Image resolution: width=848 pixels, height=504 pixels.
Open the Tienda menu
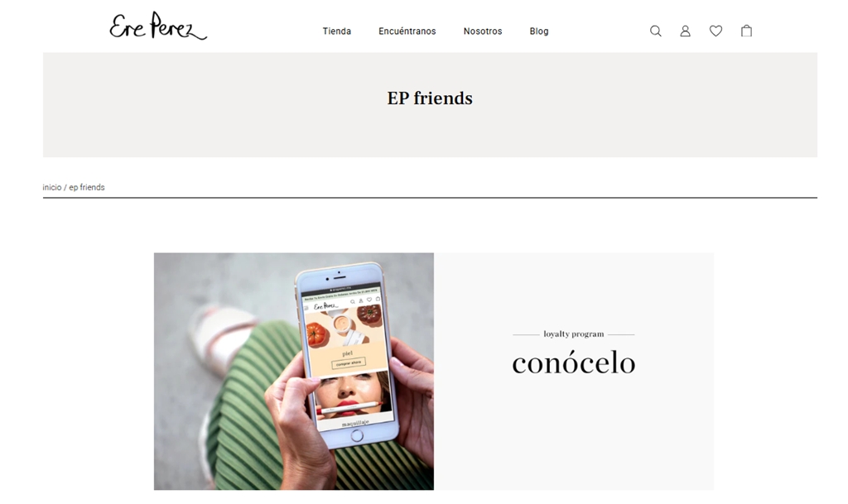[337, 31]
